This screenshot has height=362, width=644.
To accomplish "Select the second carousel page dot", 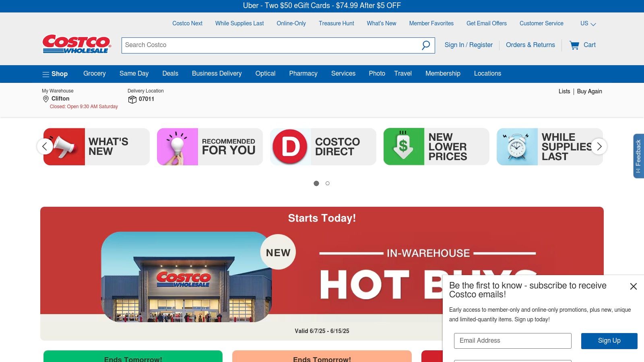I will 328,183.
